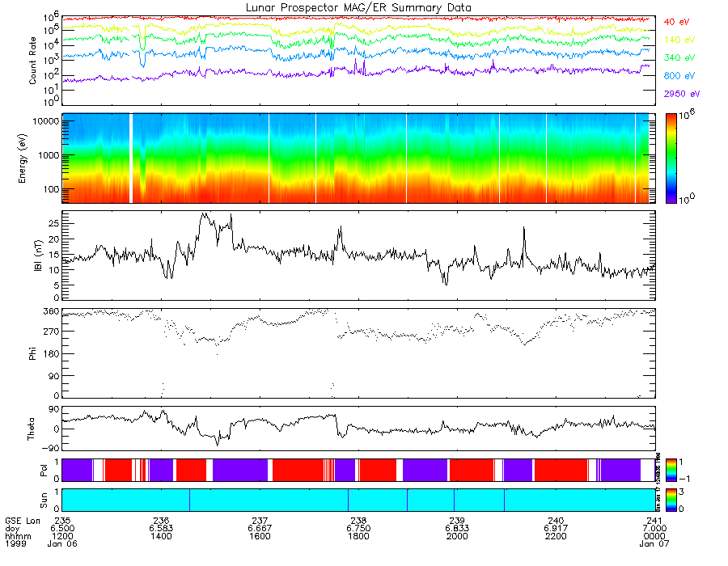Select the red '40 eV' legend label
728x566 pixels.
coord(676,22)
